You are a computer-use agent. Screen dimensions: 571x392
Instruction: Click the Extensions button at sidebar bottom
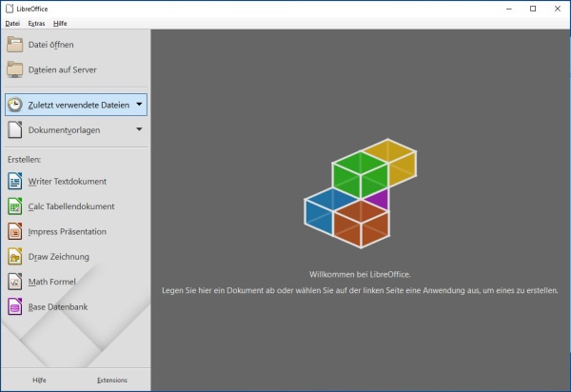pos(112,380)
